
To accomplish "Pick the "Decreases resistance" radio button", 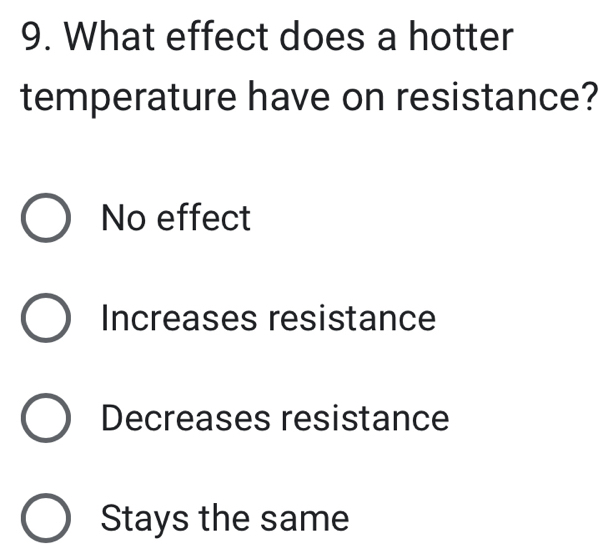I will [46, 419].
